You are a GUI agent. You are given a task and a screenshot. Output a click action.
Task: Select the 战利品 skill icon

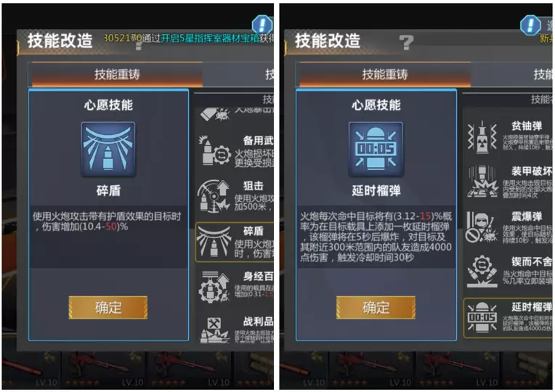click(x=214, y=330)
